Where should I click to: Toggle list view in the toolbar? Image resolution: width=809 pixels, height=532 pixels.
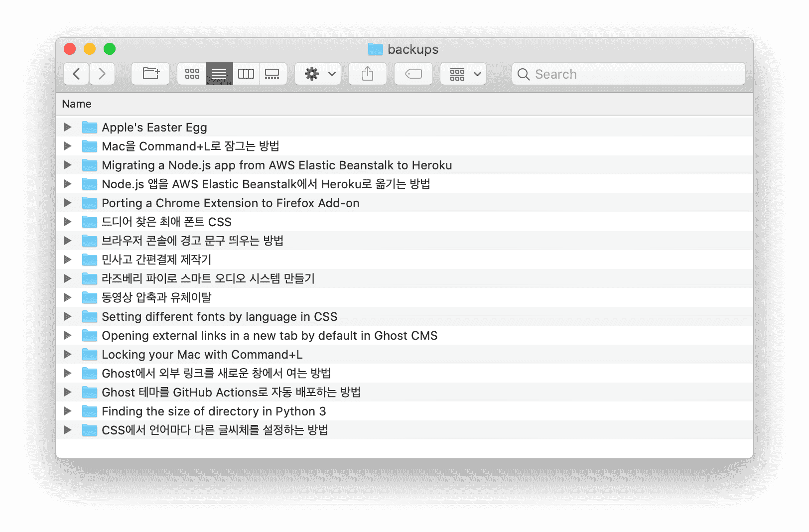pos(219,74)
